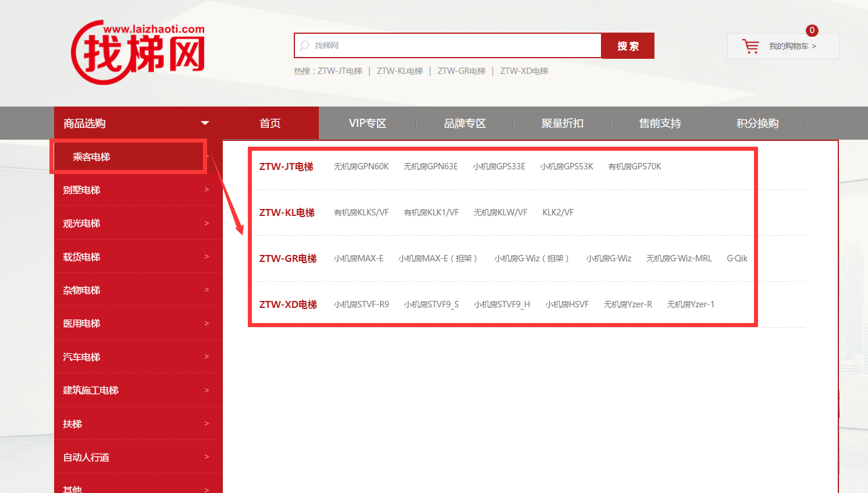Click 有机房KLKS/VF model
The image size is (868, 493).
[x=361, y=212]
